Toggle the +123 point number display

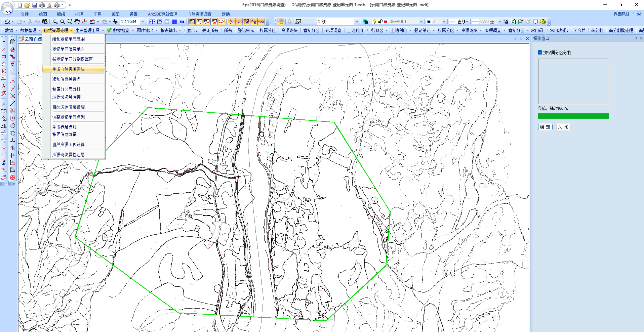click(261, 22)
